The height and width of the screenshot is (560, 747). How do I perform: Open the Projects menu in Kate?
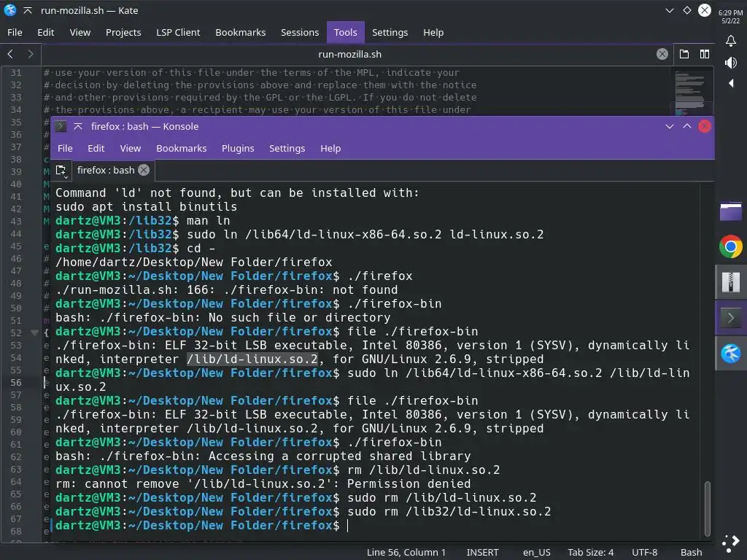123,32
